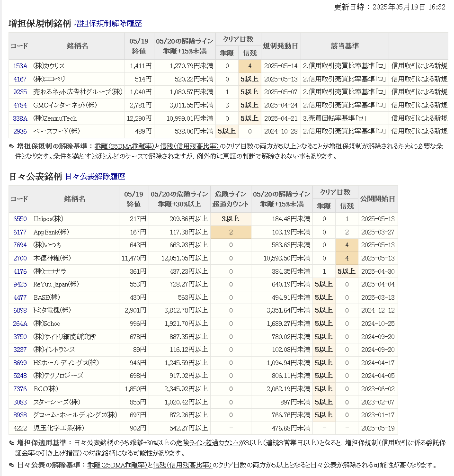This screenshot has height=476, width=454.
Task: Click the regulation date 2025-05-14
Action: point(281,66)
